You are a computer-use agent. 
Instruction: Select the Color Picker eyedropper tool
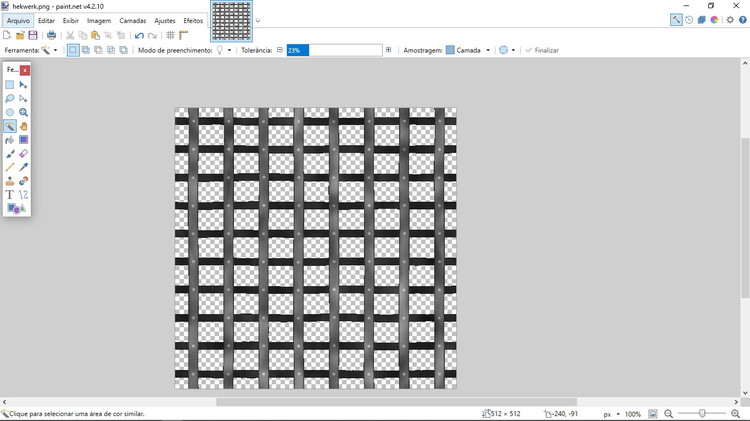click(x=23, y=167)
